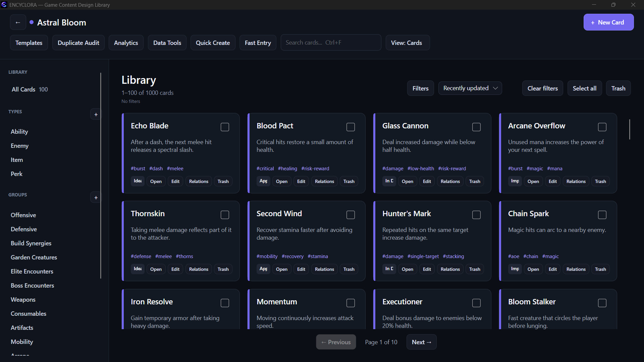Open the Boss Encounters group

[32, 286]
